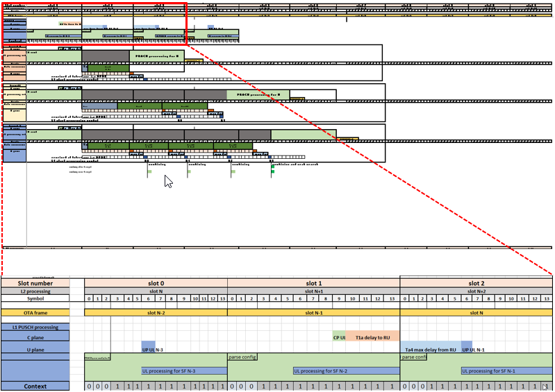The image size is (555, 392).
Task: Click 'parse conf' under slot 2
Action: (x=414, y=357)
